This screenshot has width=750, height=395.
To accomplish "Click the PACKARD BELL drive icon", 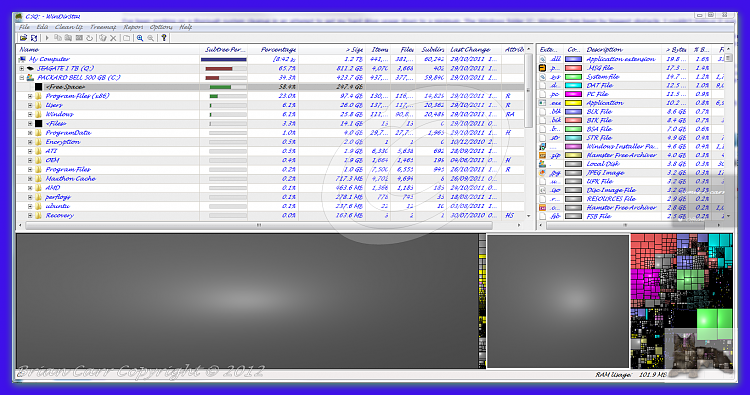I will (30, 77).
